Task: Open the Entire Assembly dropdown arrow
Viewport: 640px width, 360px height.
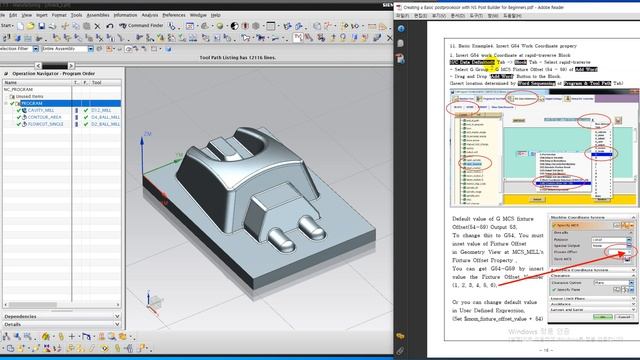Action: pyautogui.click(x=91, y=49)
